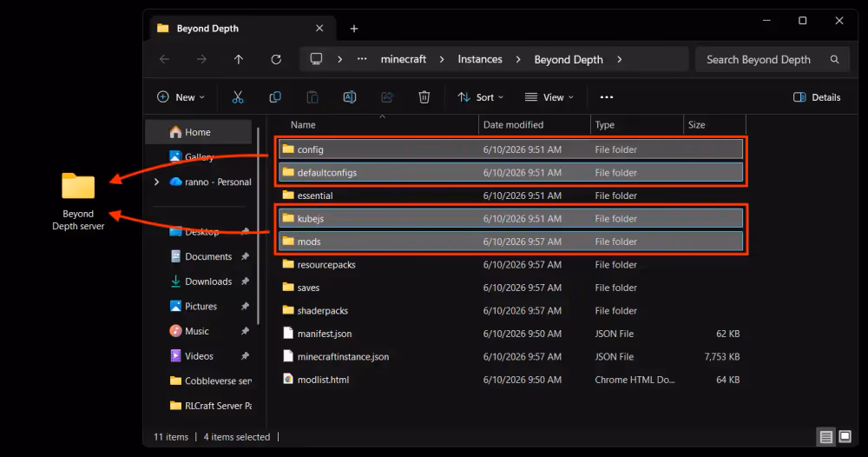Select the resourcepacks folder
This screenshot has width=868, height=457.
[x=510, y=265]
